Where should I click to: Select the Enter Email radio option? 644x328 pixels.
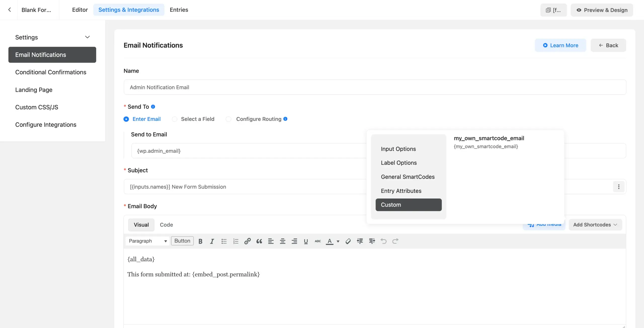point(126,119)
